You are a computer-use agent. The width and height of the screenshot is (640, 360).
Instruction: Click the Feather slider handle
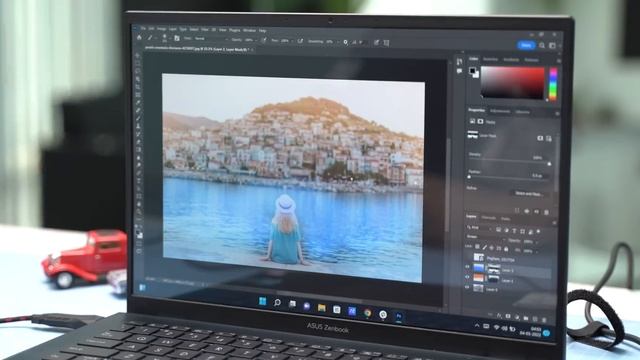[469, 177]
